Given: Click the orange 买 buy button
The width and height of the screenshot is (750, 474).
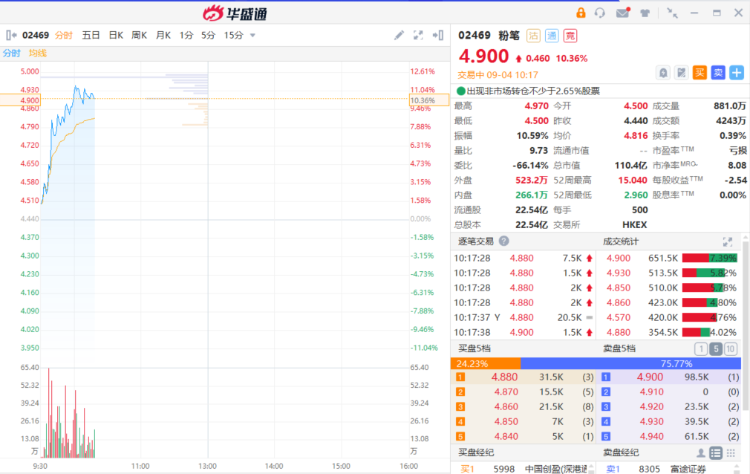Looking at the screenshot, I should (700, 73).
